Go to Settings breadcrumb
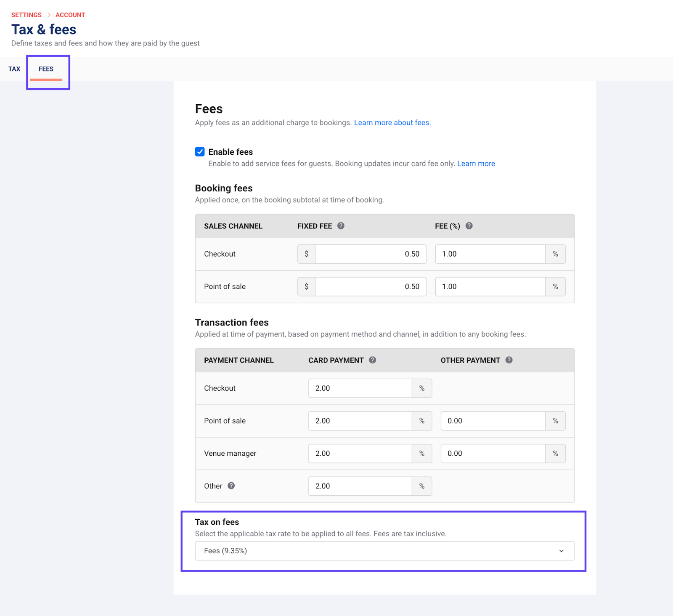 26,15
